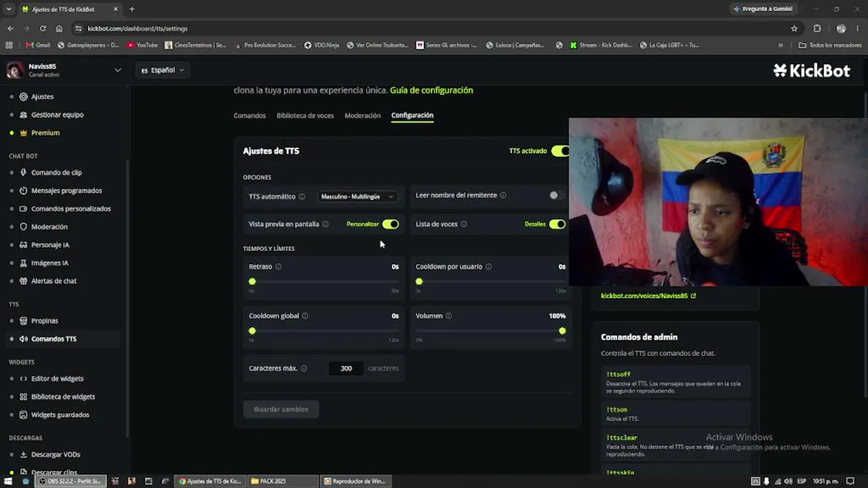Open Descargar VODs
868x488 pixels.
(55, 455)
